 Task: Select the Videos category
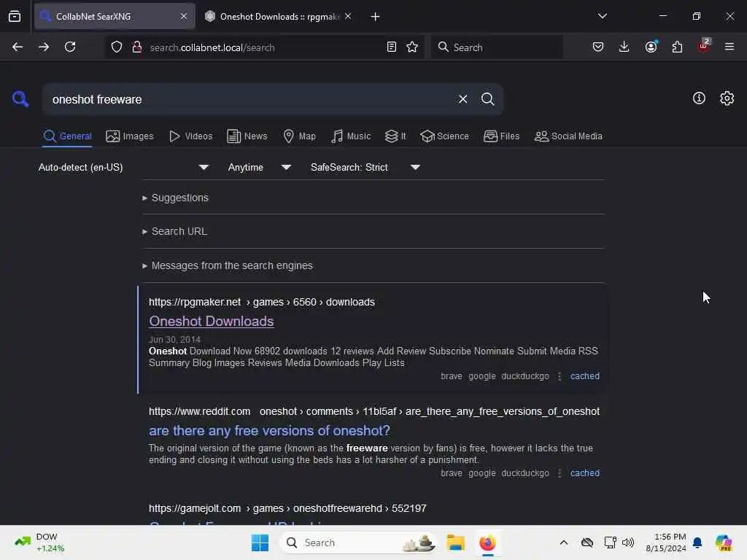(x=190, y=136)
